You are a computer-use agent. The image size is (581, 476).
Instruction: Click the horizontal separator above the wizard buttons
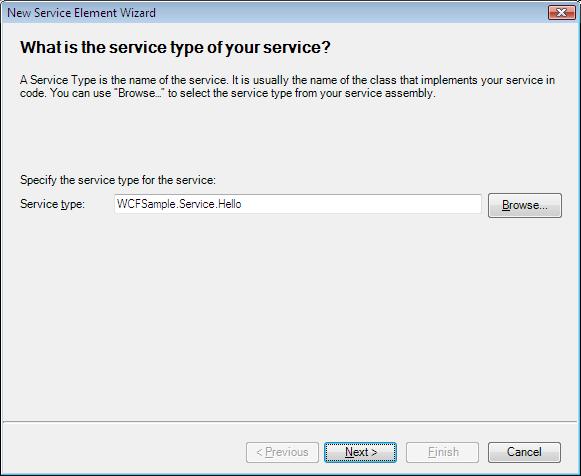click(x=290, y=421)
